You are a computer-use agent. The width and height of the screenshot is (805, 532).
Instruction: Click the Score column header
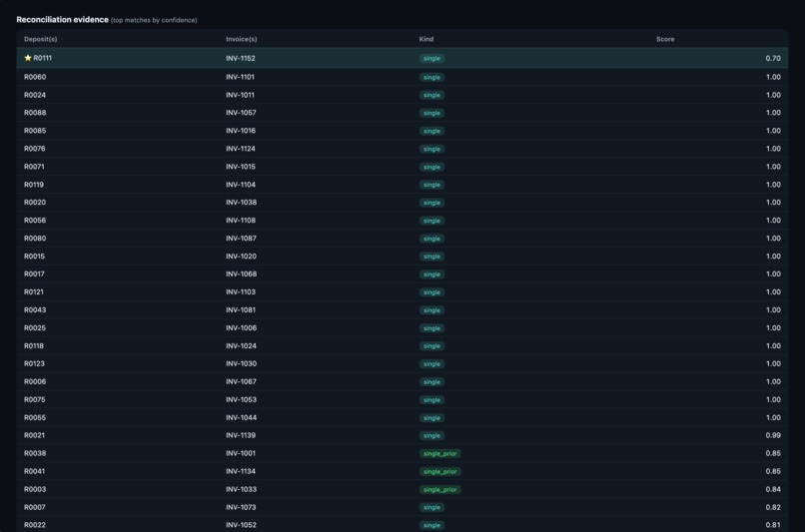[x=665, y=39]
